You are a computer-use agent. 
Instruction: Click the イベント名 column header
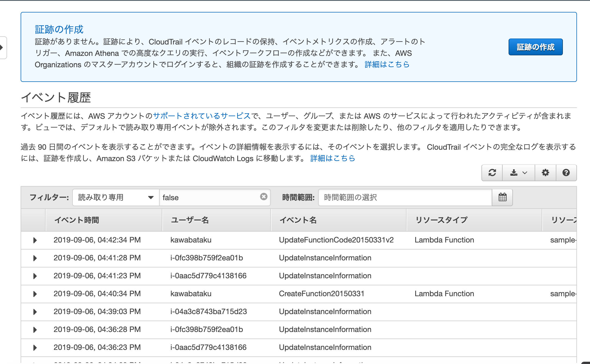click(339, 220)
